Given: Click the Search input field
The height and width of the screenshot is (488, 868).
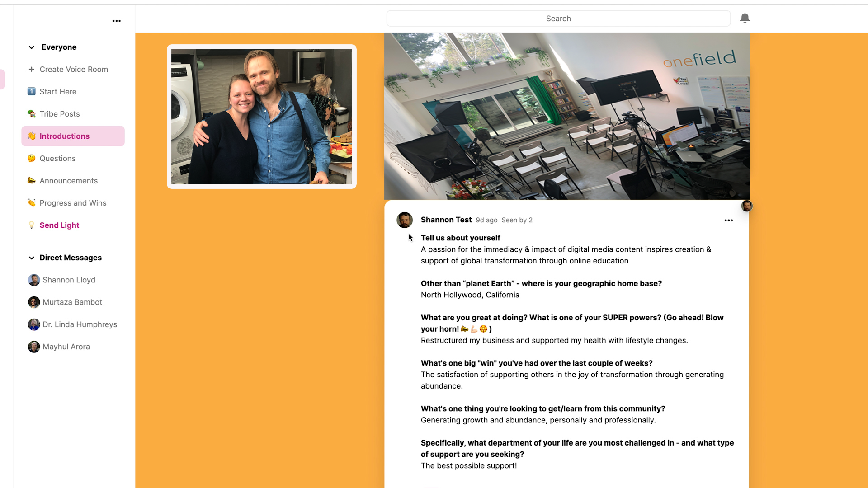Looking at the screenshot, I should pyautogui.click(x=558, y=19).
